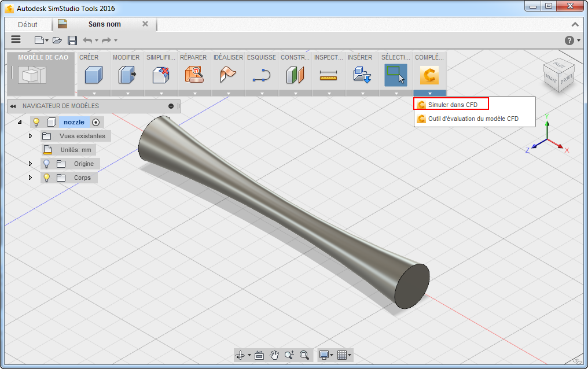Viewport: 588px width, 369px height.
Task: Collapse Navigateur de modèles with double arrows
Action: pos(13,106)
